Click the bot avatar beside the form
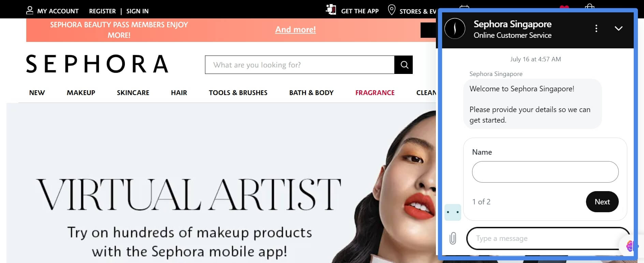 click(453, 212)
